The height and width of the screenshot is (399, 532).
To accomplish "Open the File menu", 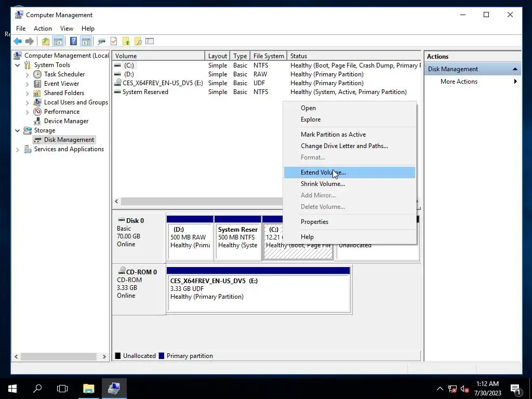I will click(x=21, y=29).
